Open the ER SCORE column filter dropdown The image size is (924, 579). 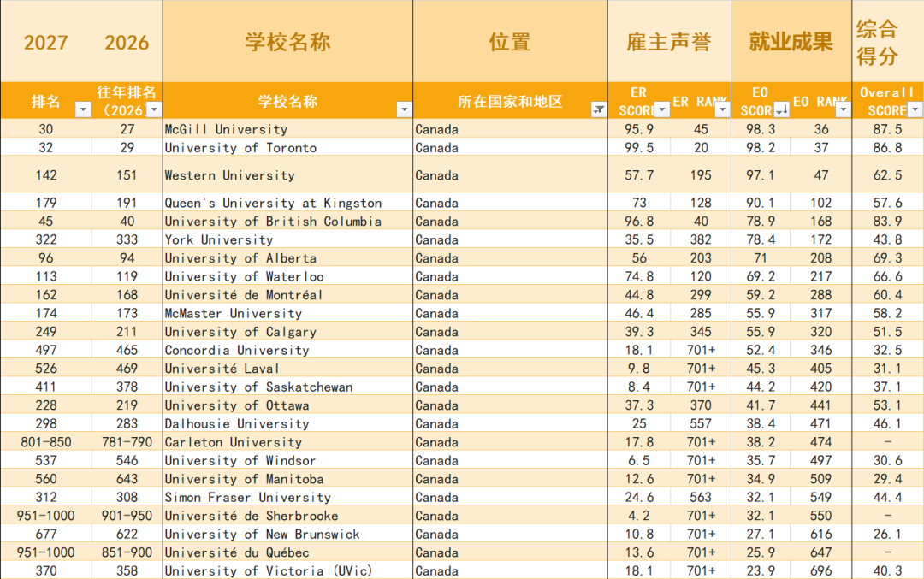point(662,109)
